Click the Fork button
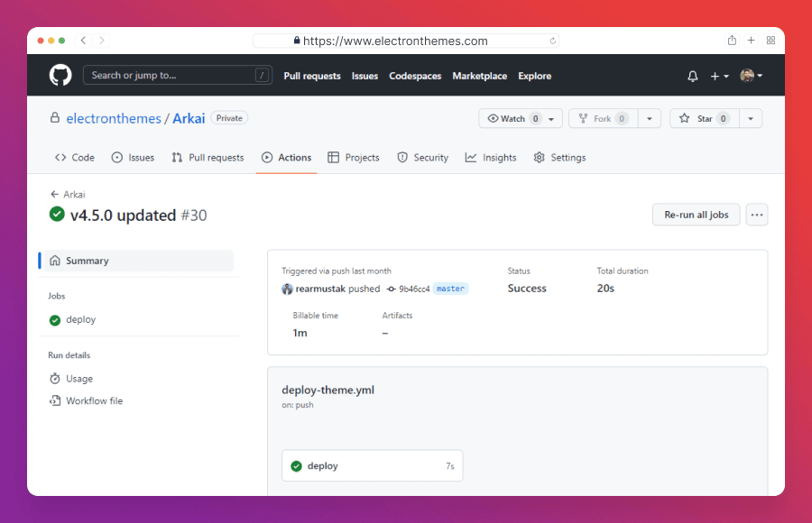 tap(604, 119)
